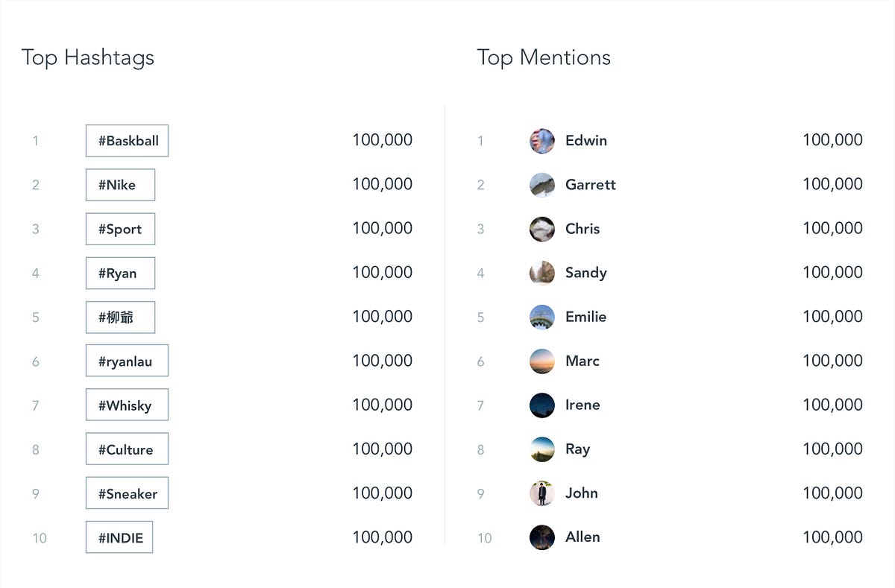Open Garrett's avatar picture
895x588 pixels.
point(542,185)
